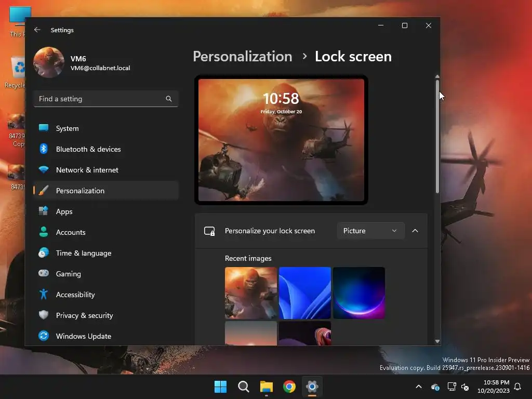Open the Windows Update sync icon
532x399 pixels.
pyautogui.click(x=44, y=336)
